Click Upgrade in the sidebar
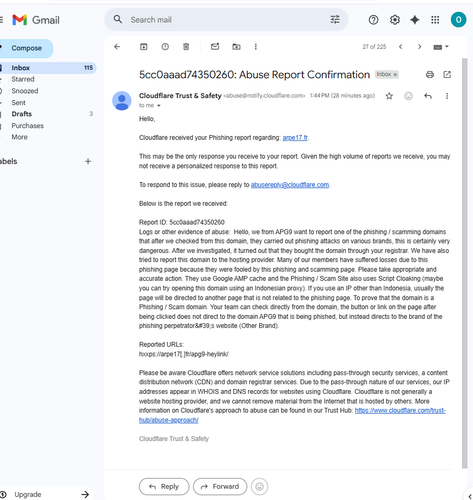 coord(28,494)
